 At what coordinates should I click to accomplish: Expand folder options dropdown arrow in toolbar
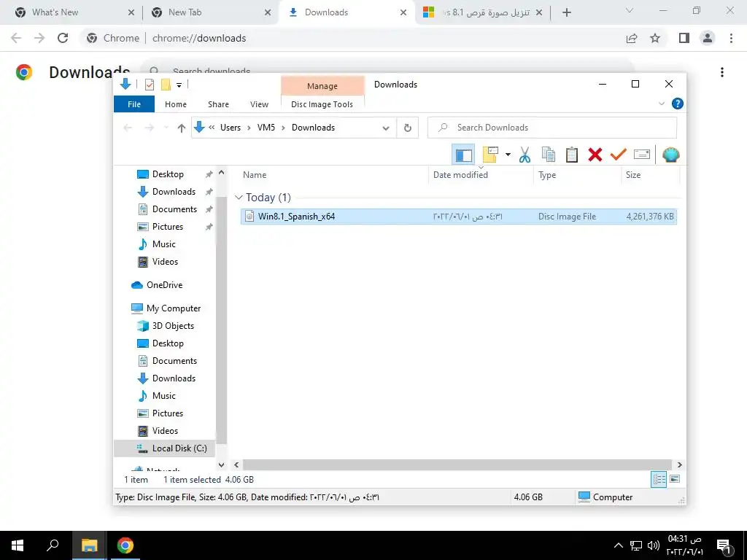pos(508,155)
